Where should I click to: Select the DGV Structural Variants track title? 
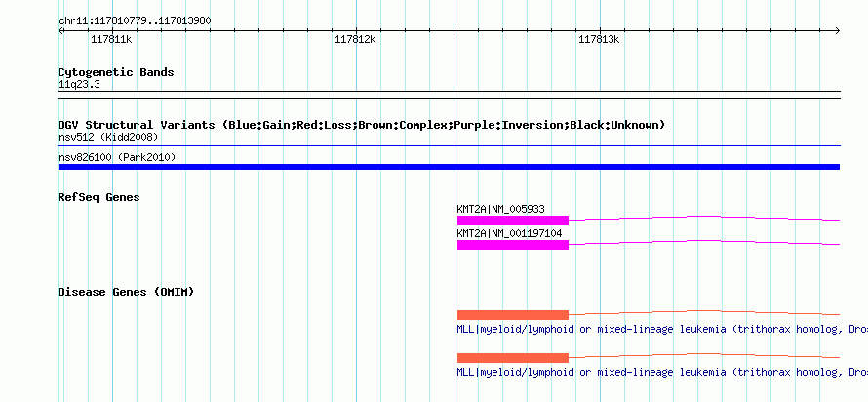click(x=362, y=125)
